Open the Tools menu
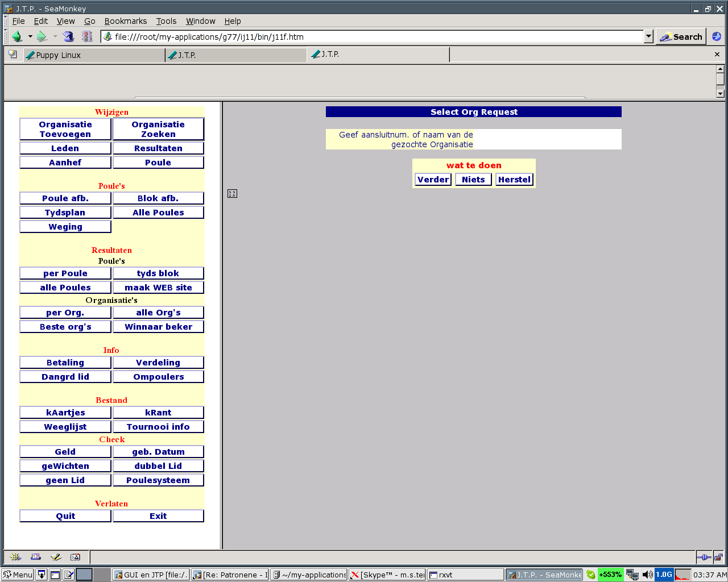The image size is (728, 582). pos(167,21)
